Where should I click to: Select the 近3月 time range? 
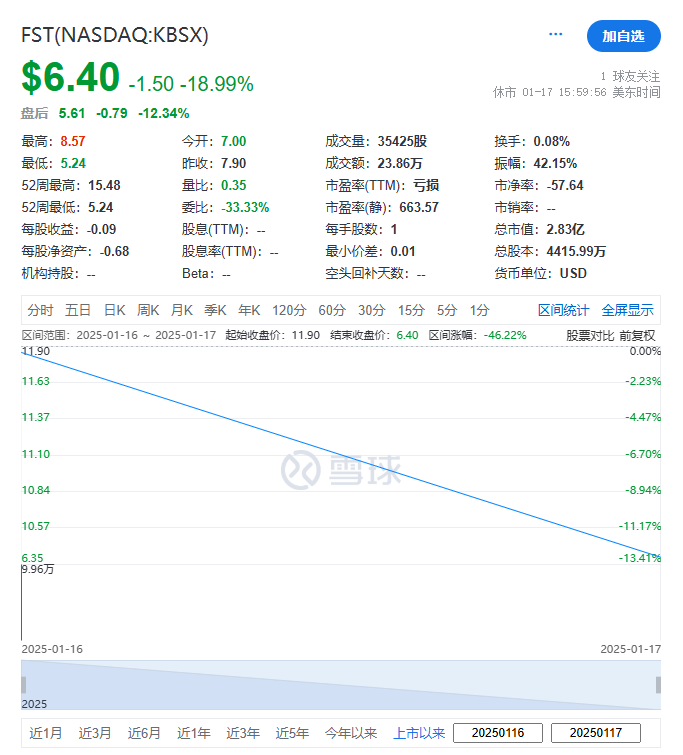pyautogui.click(x=95, y=733)
